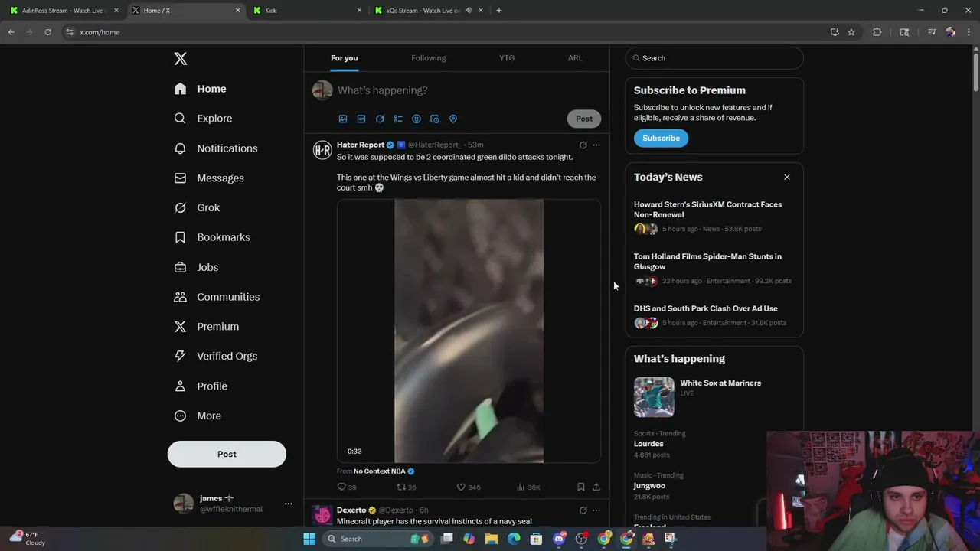This screenshot has width=980, height=551.
Task: Open the No Context NBA source link
Action: (379, 471)
